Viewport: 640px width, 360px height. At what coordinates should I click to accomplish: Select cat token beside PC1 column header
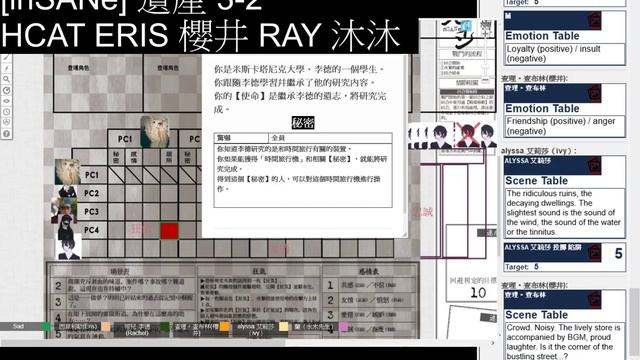pos(155,131)
